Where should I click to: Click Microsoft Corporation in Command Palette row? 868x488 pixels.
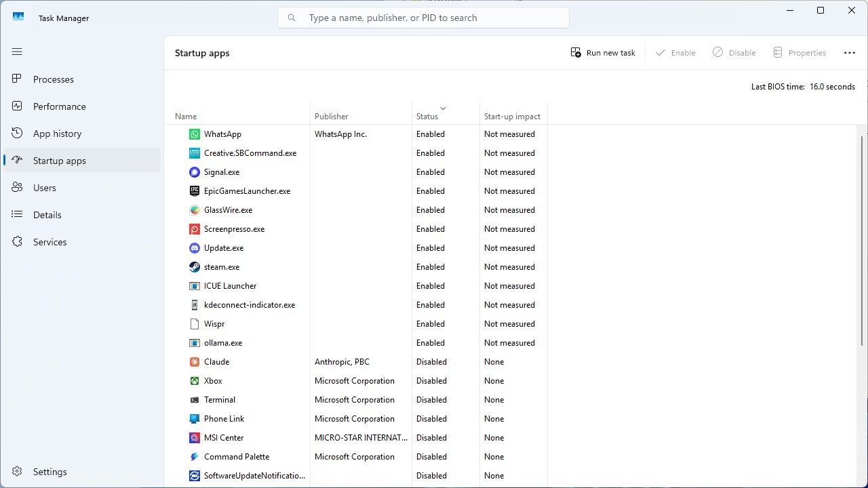point(355,457)
